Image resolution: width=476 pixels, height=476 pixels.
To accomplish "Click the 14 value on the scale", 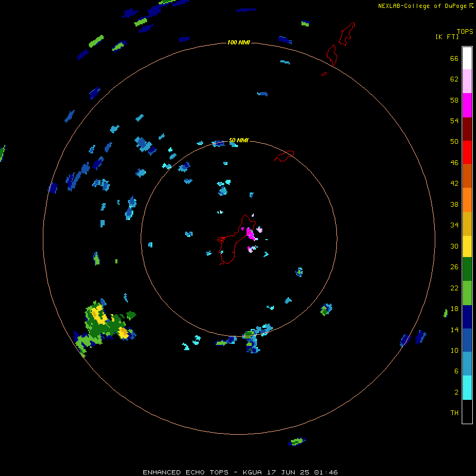I will (x=454, y=329).
